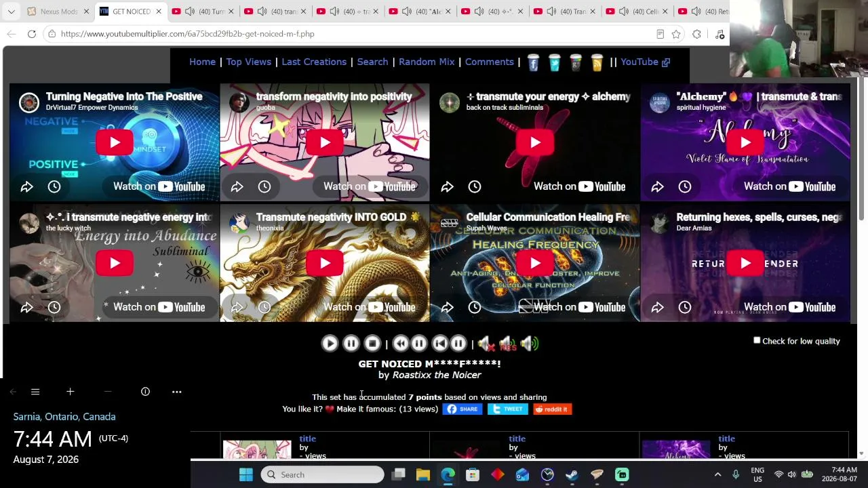Click the TWEET share button

coord(507,409)
